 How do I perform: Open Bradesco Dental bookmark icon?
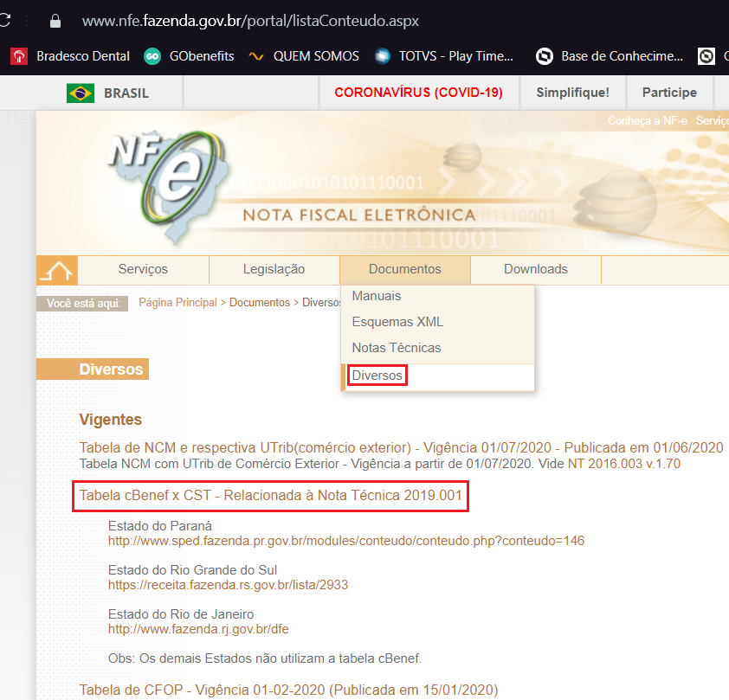tap(19, 56)
